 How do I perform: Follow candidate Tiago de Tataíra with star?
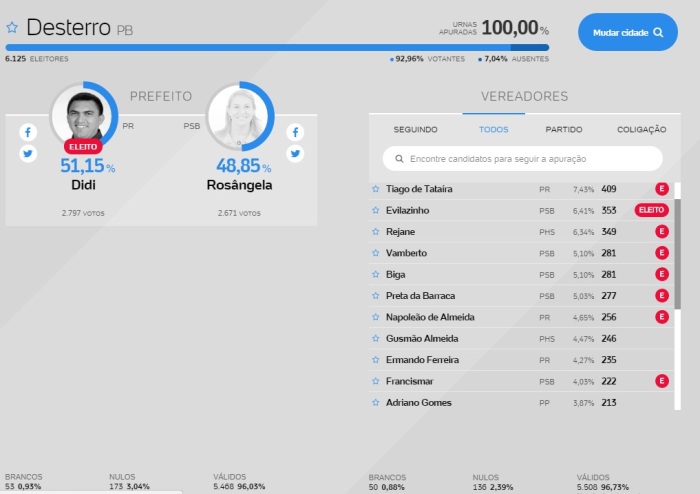click(x=376, y=189)
